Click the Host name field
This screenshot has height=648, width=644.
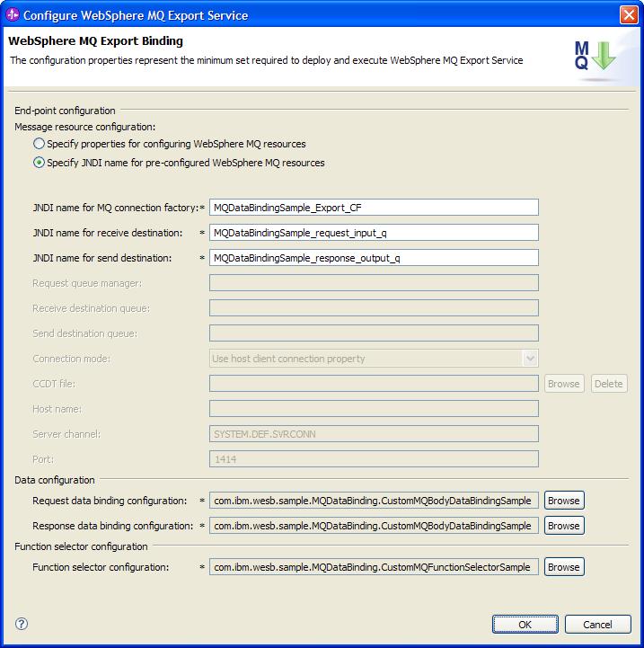pyautogui.click(x=374, y=409)
